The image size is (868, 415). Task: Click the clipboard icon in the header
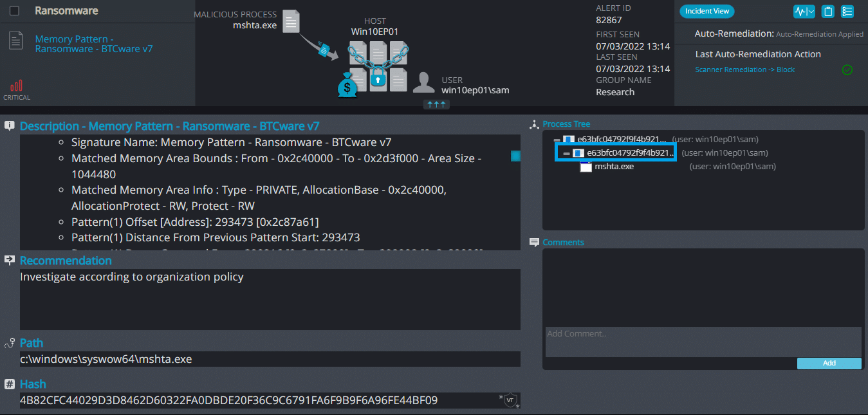pyautogui.click(x=828, y=12)
